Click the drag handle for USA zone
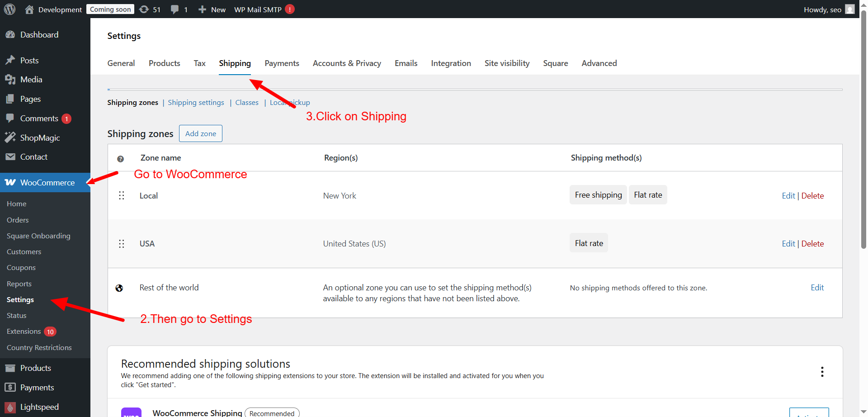 click(121, 244)
